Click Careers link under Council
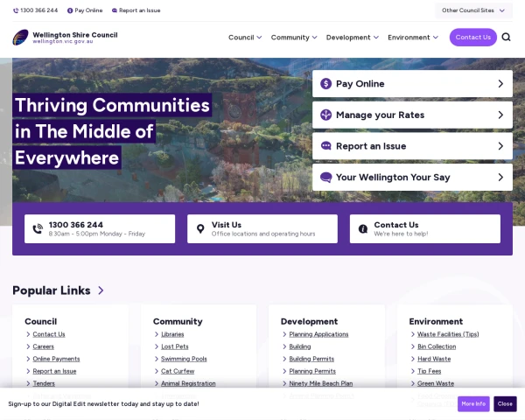525x420 pixels. (x=44, y=346)
